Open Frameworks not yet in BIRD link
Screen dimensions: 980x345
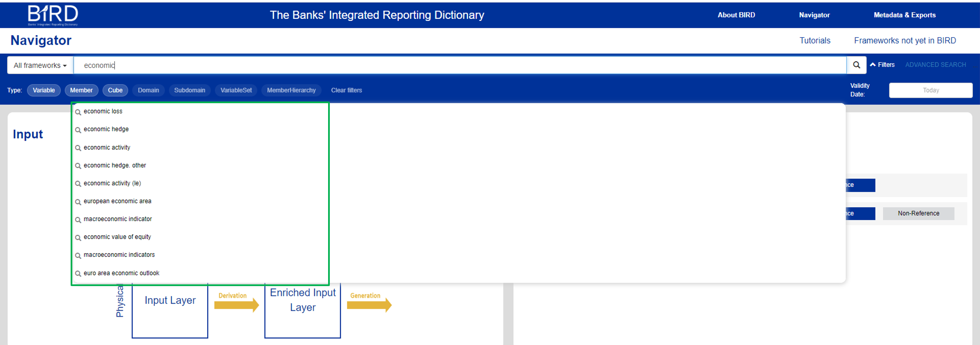[x=905, y=41]
